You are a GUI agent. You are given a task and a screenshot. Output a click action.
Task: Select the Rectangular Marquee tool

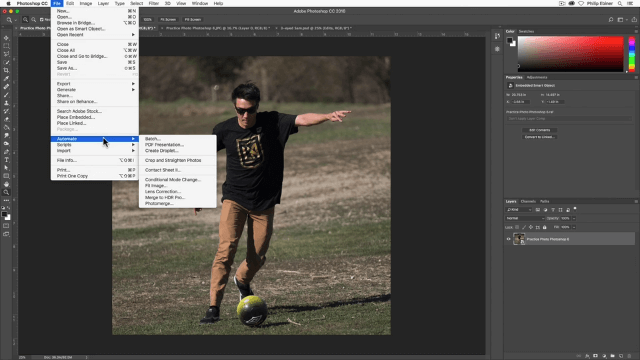click(6, 46)
